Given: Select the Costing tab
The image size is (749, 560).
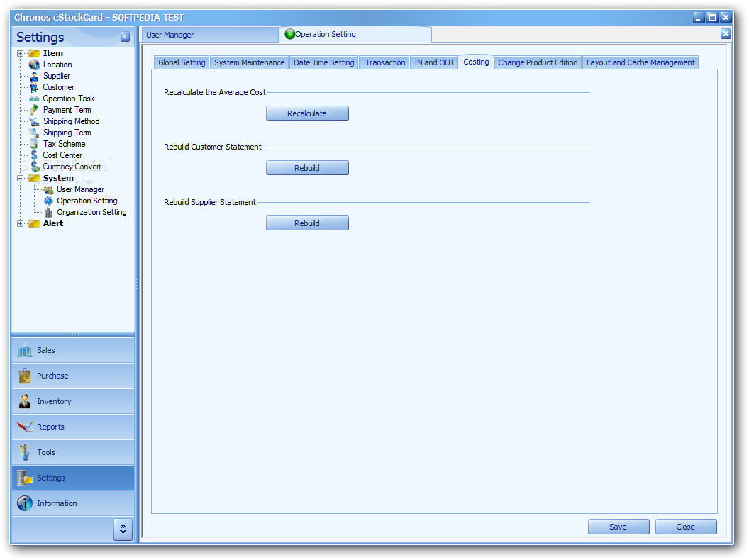Looking at the screenshot, I should 476,62.
